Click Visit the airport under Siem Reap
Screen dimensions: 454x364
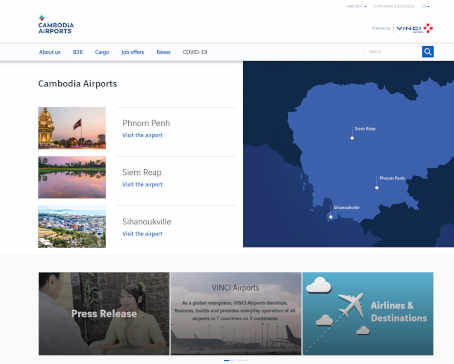coord(142,184)
